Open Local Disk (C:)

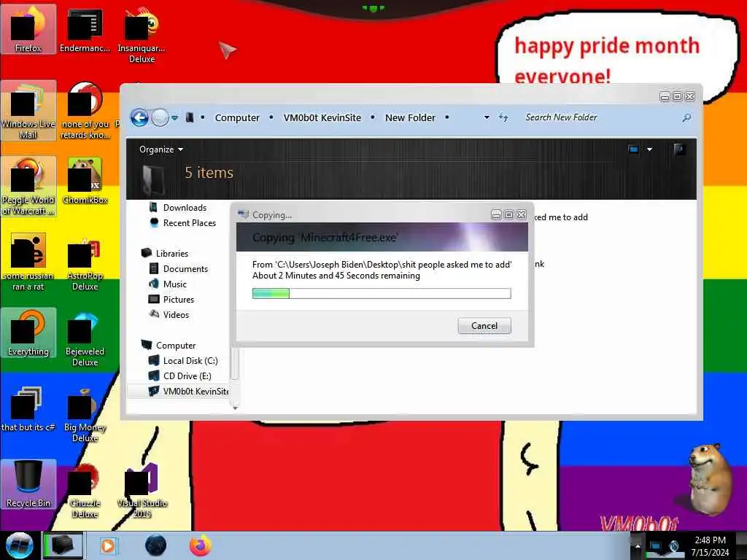coord(183,360)
